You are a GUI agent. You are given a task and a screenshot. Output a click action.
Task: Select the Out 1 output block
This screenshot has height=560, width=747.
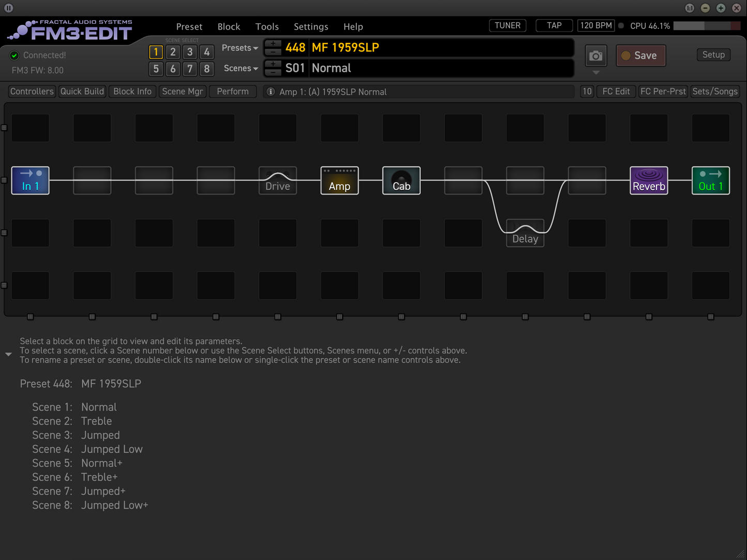[711, 180]
